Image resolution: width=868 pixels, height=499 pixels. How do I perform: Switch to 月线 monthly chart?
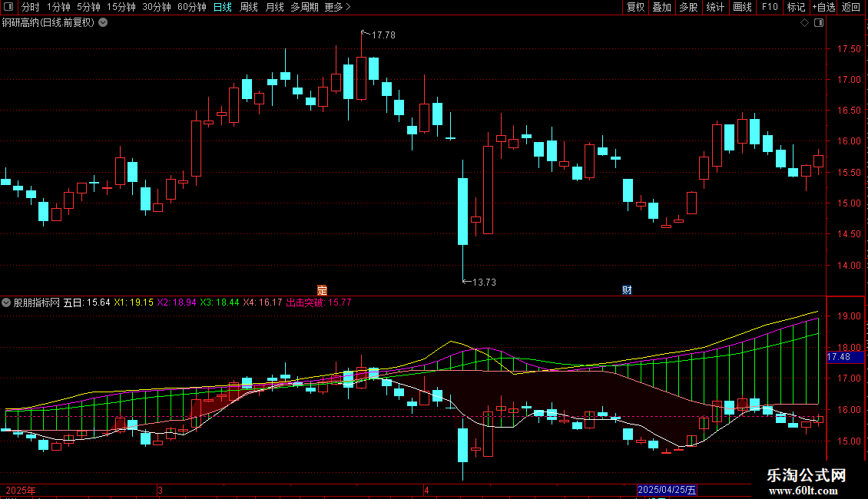[274, 7]
